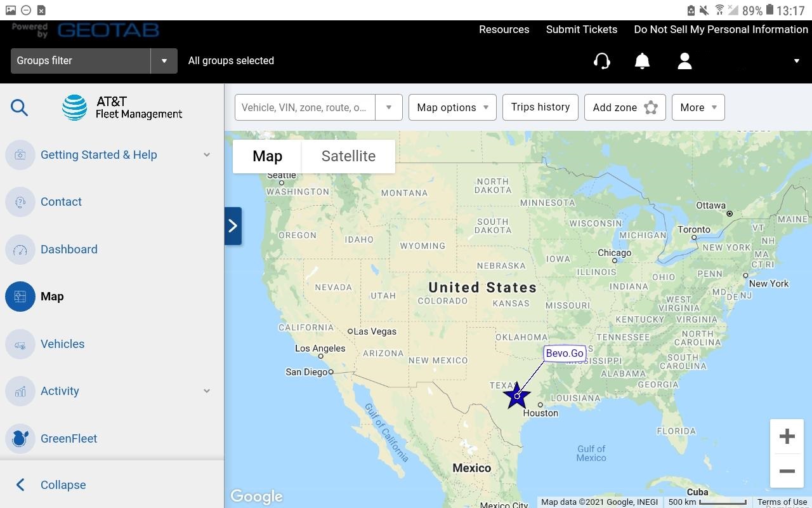Click the Houston city label

[x=540, y=413]
